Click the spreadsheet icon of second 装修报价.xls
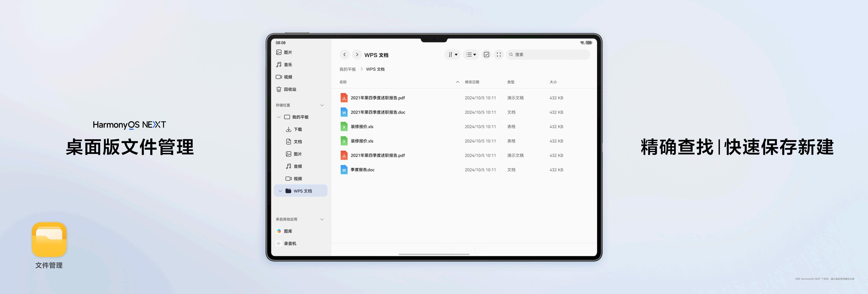Screen dimensions: 868x294 (x=344, y=141)
